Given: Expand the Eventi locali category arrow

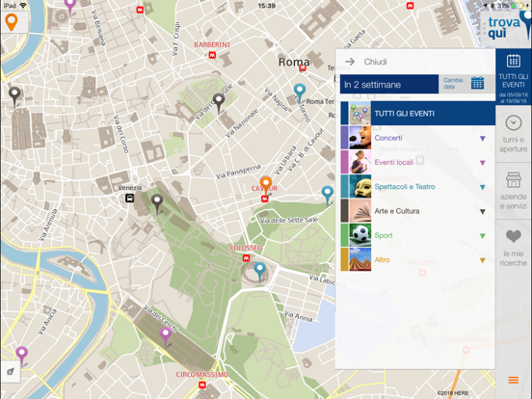Looking at the screenshot, I should tap(483, 163).
